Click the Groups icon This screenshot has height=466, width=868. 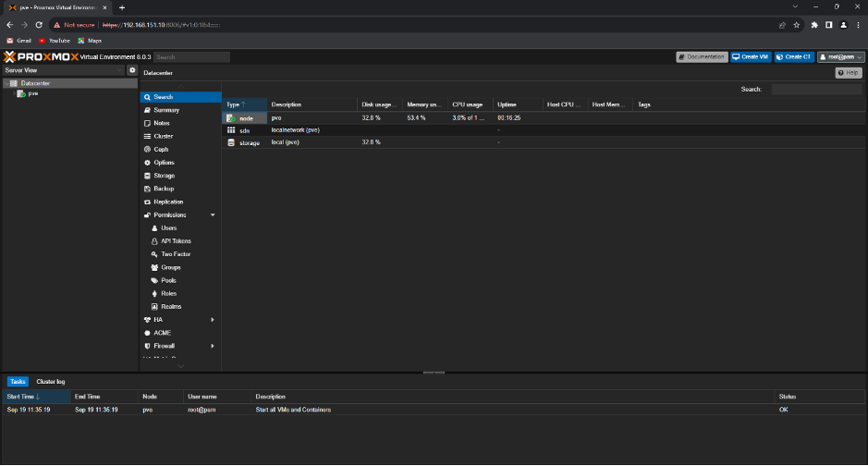154,267
